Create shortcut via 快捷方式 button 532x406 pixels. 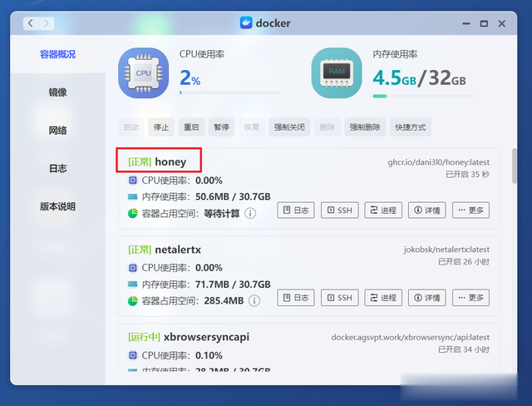point(411,127)
